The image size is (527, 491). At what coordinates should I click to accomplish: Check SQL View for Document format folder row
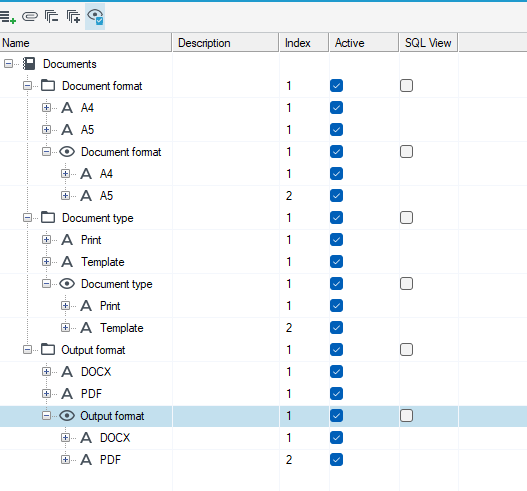[406, 86]
